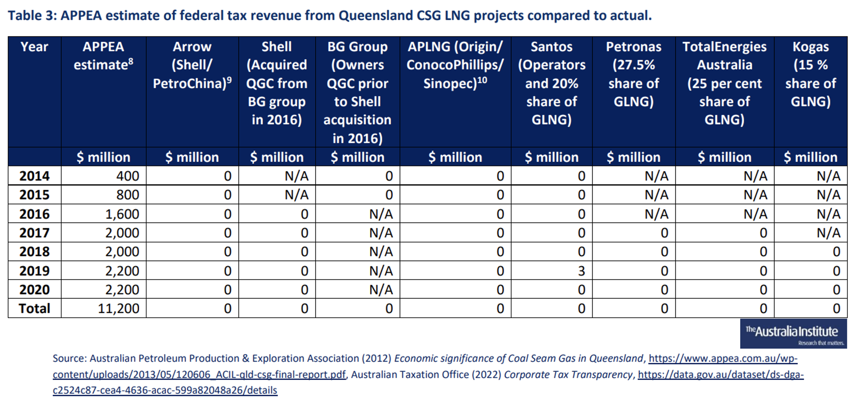
Task: Click the $ million unit under Santos
Action: [551, 157]
